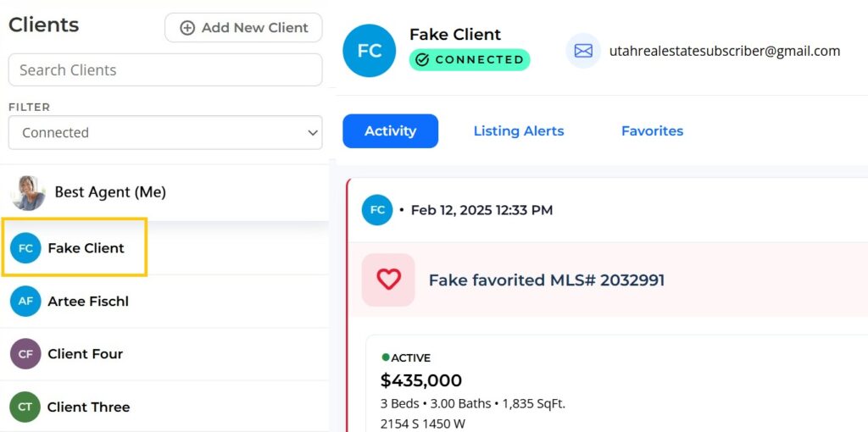Open the Favorites tab
Image resolution: width=868 pixels, height=432 pixels.
coord(652,131)
